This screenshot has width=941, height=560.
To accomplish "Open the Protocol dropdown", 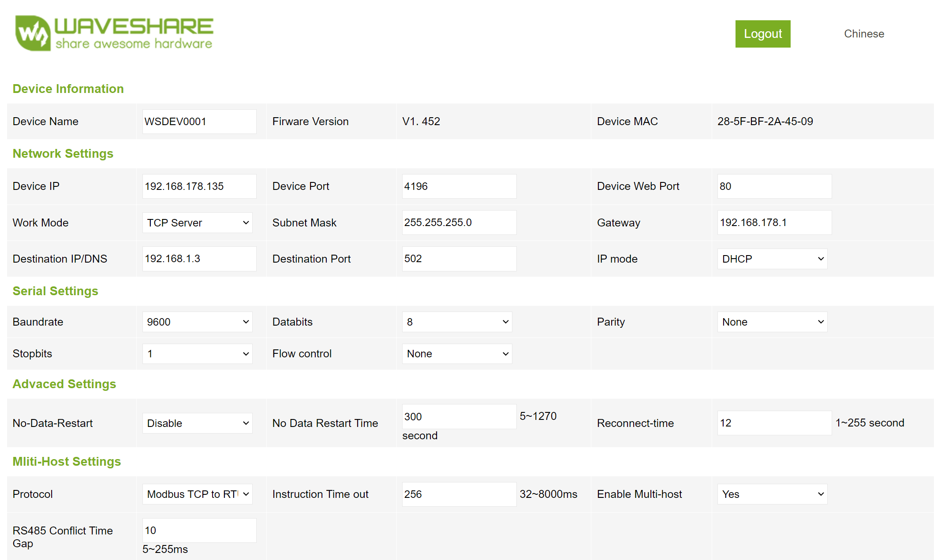I will [x=197, y=494].
